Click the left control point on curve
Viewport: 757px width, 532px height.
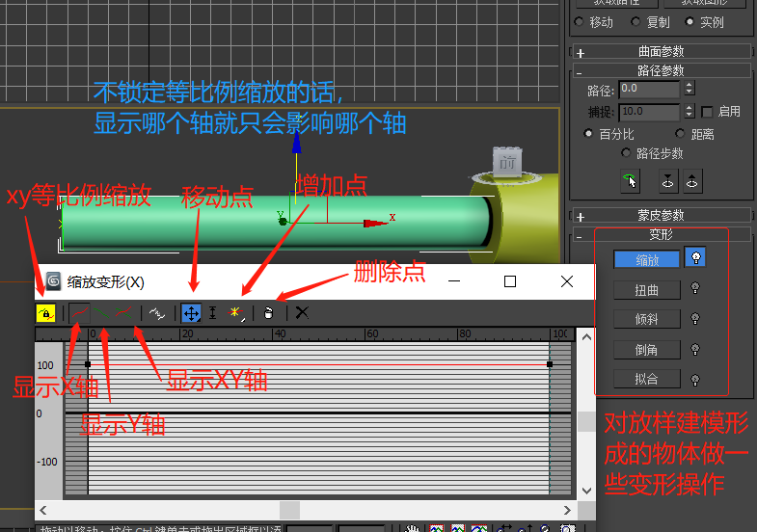click(x=88, y=364)
